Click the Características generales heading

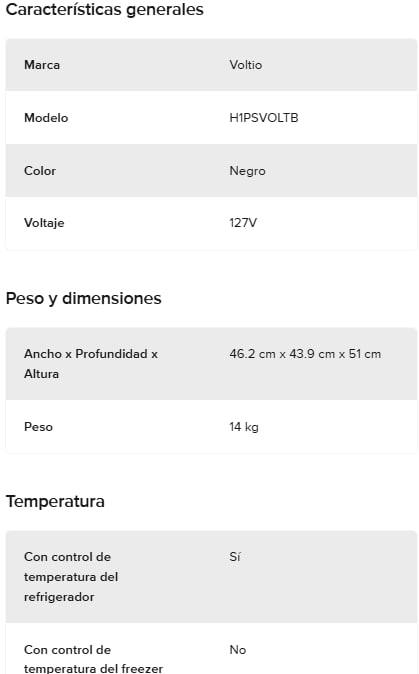(104, 9)
